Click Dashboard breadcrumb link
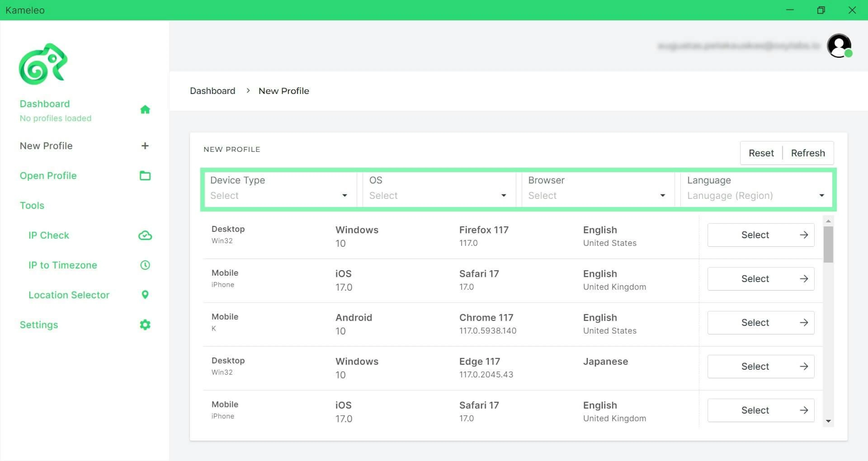This screenshot has height=461, width=868. [213, 91]
